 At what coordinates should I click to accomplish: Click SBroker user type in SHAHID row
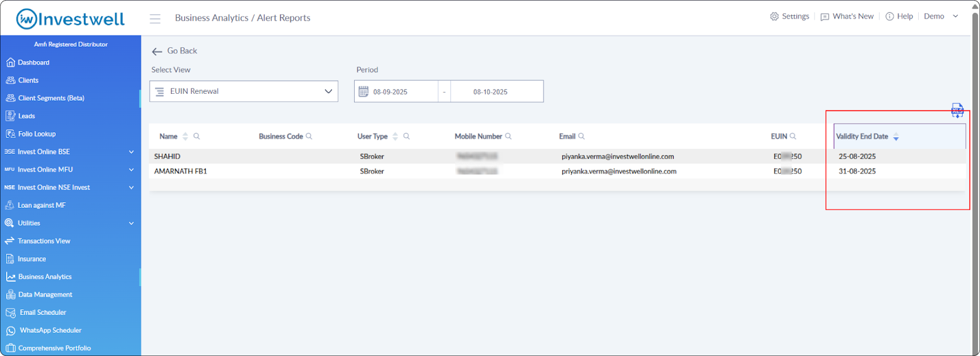tap(372, 157)
